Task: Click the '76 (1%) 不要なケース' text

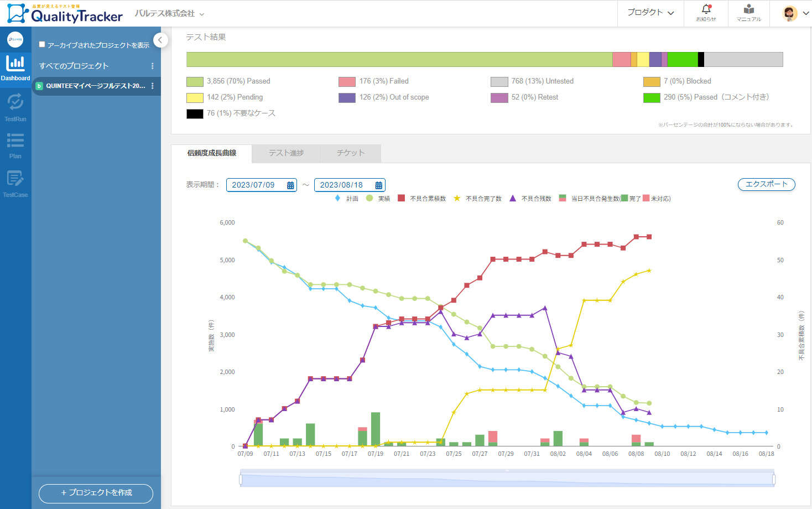Action: [241, 113]
